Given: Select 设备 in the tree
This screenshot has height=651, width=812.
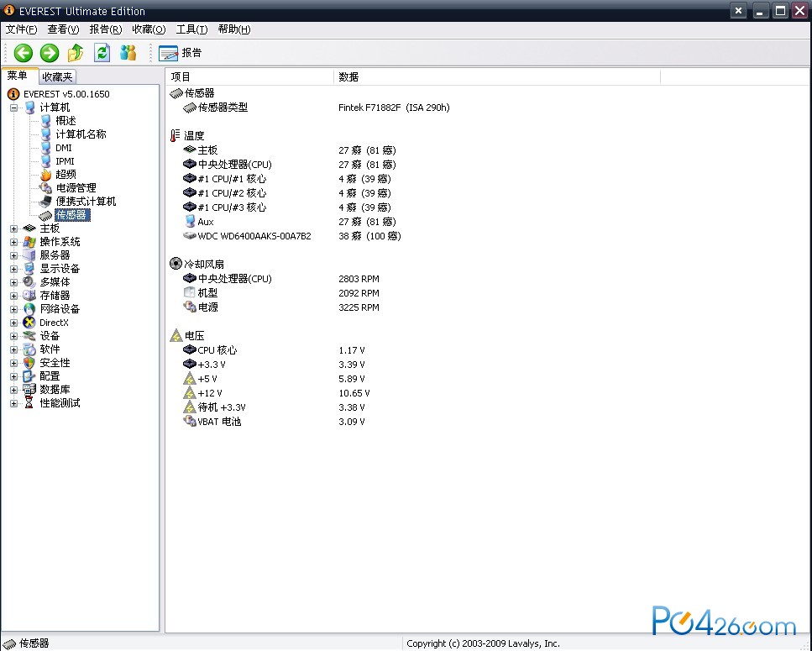Looking at the screenshot, I should (x=50, y=336).
